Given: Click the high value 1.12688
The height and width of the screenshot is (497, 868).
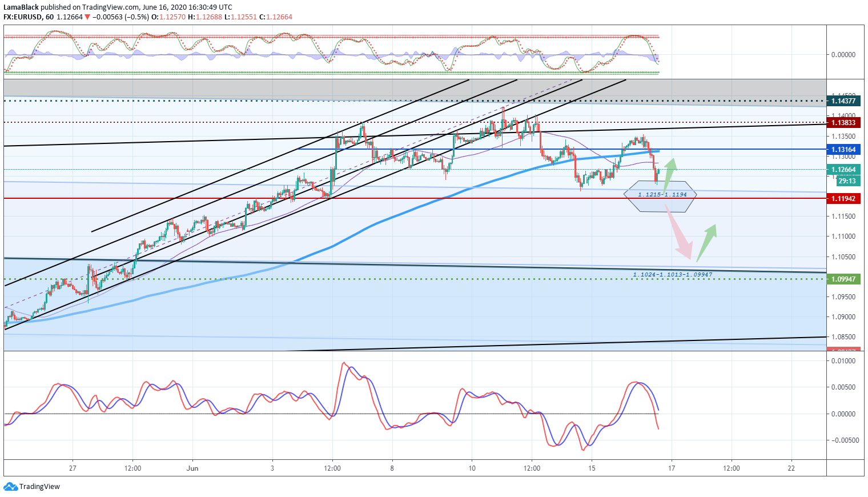Looking at the screenshot, I should click(208, 17).
